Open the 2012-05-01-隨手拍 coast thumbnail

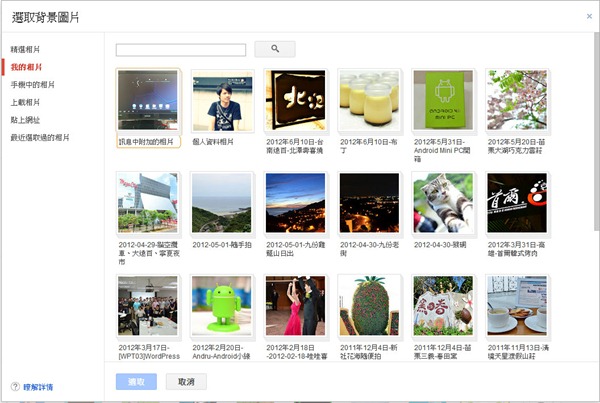(x=222, y=203)
